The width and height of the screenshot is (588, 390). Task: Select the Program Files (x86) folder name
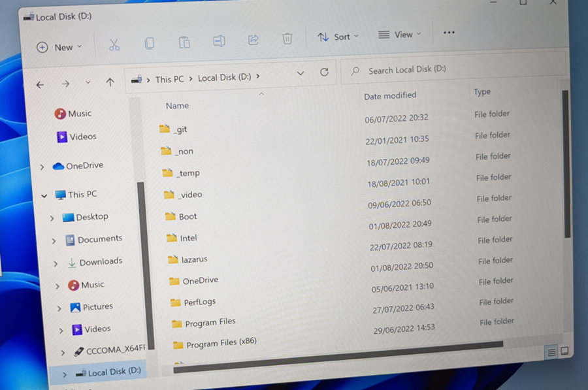point(221,343)
